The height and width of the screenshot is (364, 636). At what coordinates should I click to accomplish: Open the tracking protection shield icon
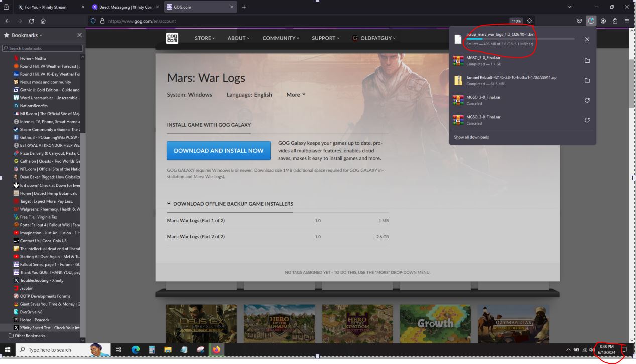(93, 21)
